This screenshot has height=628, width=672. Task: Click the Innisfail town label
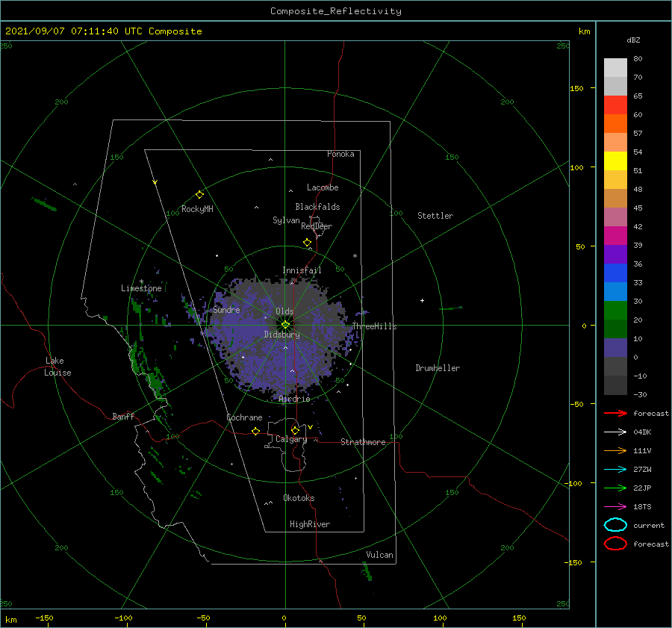302,270
